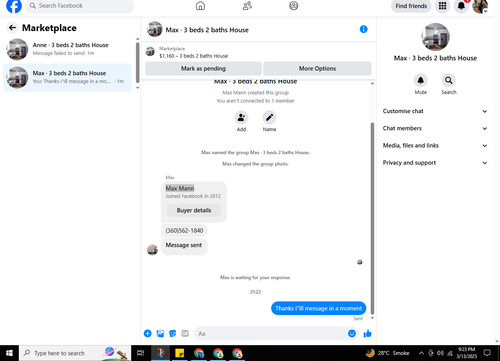500x361 pixels.
Task: Open the $1,160 listing link
Action: (194, 56)
